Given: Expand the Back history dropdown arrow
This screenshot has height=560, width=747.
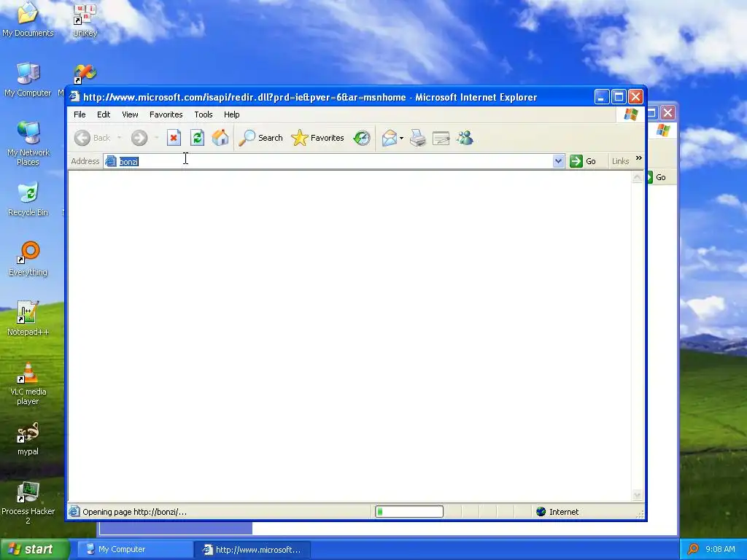Looking at the screenshot, I should click(x=119, y=138).
